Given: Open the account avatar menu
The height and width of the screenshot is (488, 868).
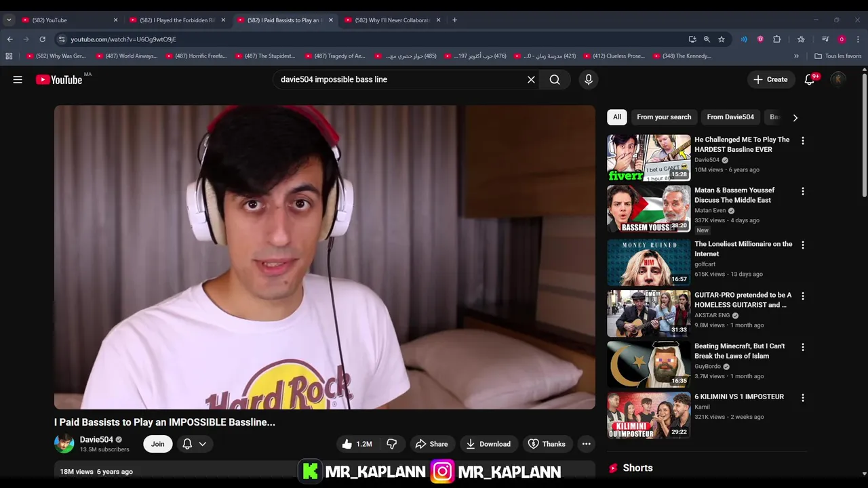Looking at the screenshot, I should 838,79.
